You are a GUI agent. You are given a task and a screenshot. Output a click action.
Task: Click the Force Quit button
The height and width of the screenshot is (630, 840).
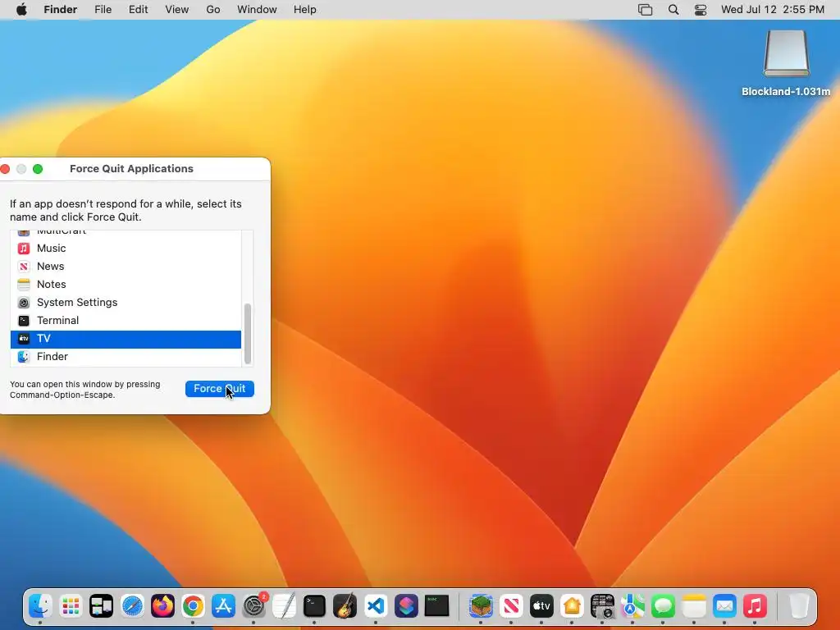[x=220, y=388]
